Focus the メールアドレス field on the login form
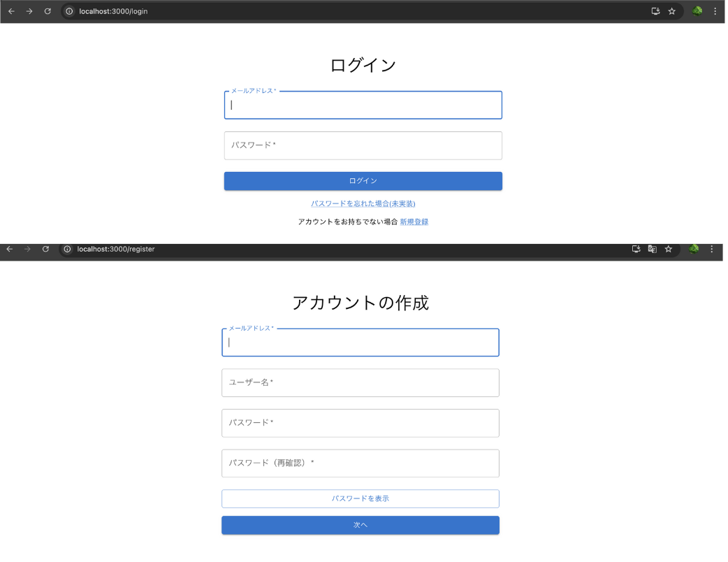 click(x=363, y=105)
